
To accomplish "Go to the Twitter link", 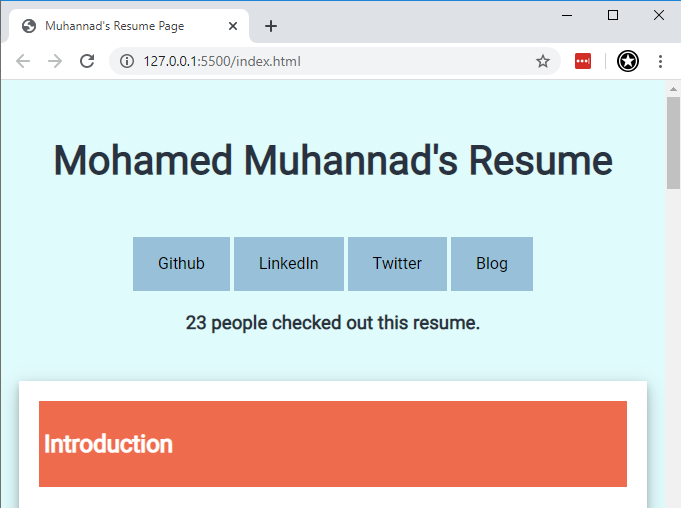I will click(397, 264).
